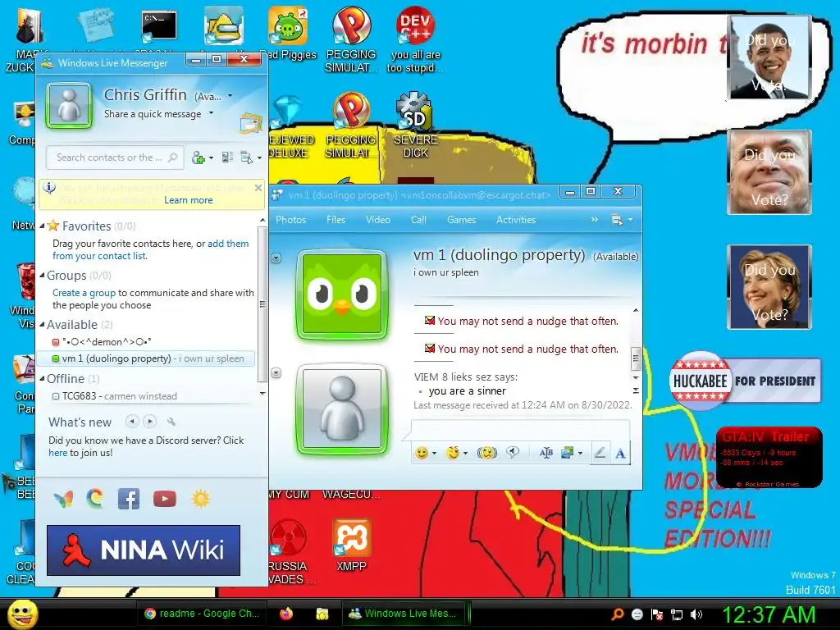Open the NINA Wiki banner
This screenshot has width=840, height=630.
tap(143, 550)
